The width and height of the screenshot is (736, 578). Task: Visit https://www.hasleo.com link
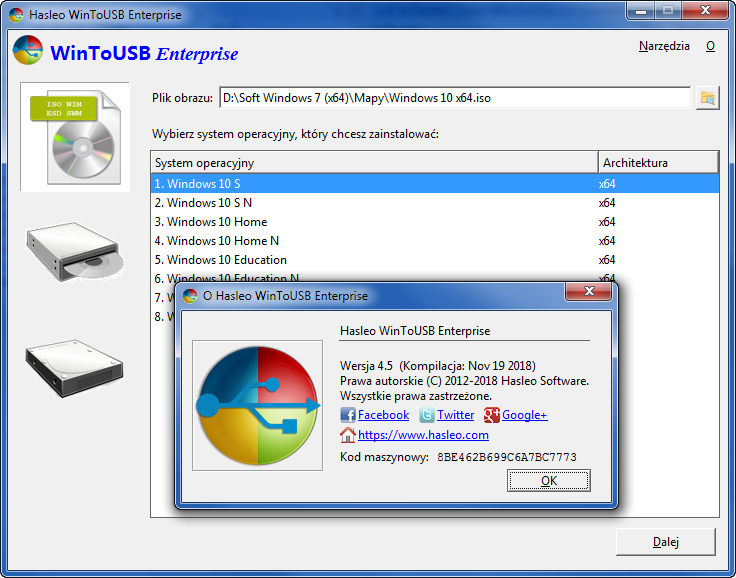pos(423,435)
